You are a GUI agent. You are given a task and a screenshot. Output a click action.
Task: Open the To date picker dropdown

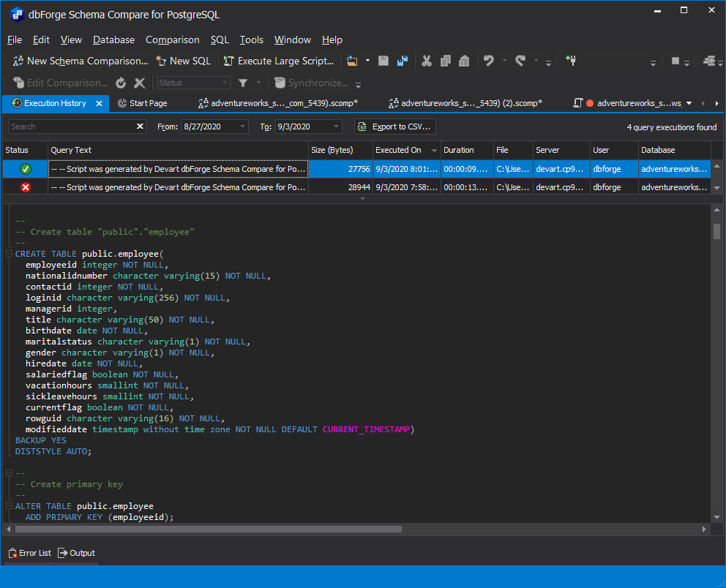click(336, 127)
